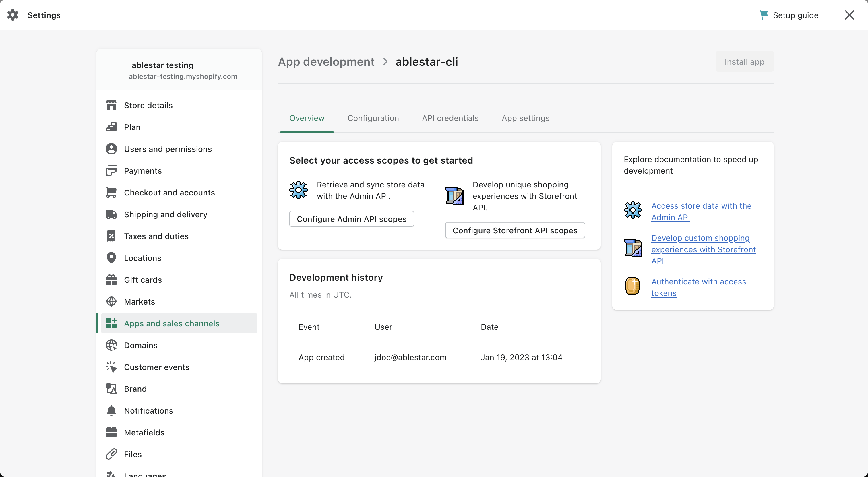Click the Admin API gear icon
This screenshot has height=477, width=868.
298,189
